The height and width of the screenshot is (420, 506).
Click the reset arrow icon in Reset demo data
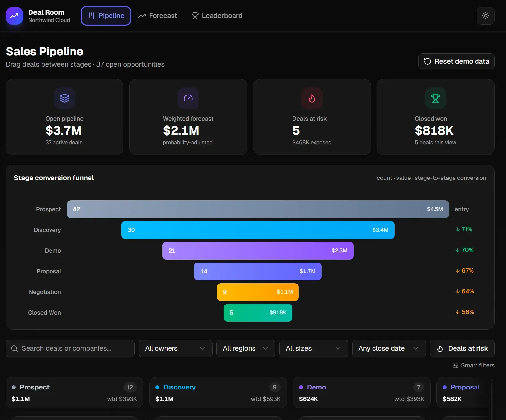pyautogui.click(x=428, y=61)
